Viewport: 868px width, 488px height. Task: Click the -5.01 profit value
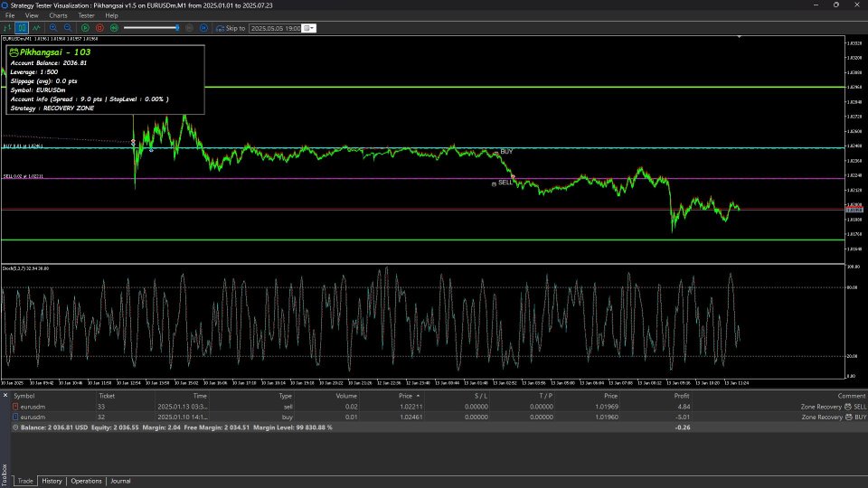[683, 418]
